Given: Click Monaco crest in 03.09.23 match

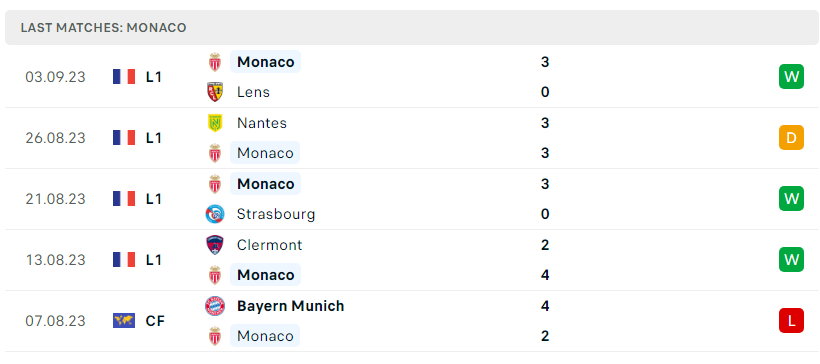Looking at the screenshot, I should click(x=215, y=62).
